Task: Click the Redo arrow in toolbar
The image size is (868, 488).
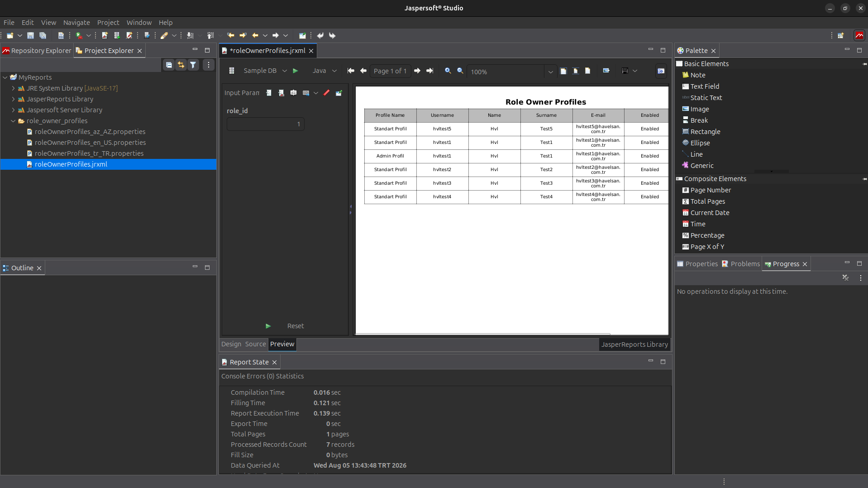Action: point(332,35)
